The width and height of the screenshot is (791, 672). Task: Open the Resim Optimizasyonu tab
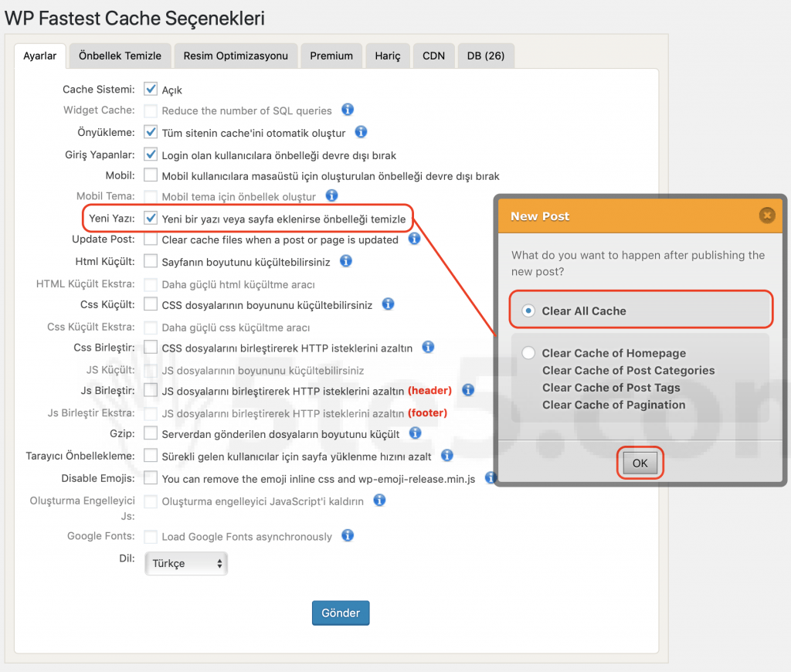click(236, 56)
